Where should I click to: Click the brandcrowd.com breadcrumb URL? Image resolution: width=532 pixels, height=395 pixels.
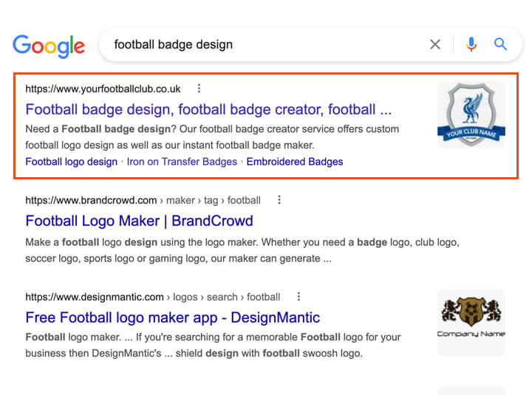click(x=143, y=200)
